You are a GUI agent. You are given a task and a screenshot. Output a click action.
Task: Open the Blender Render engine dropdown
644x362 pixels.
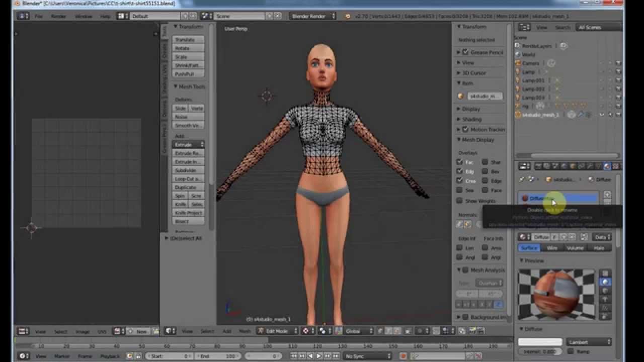(312, 16)
